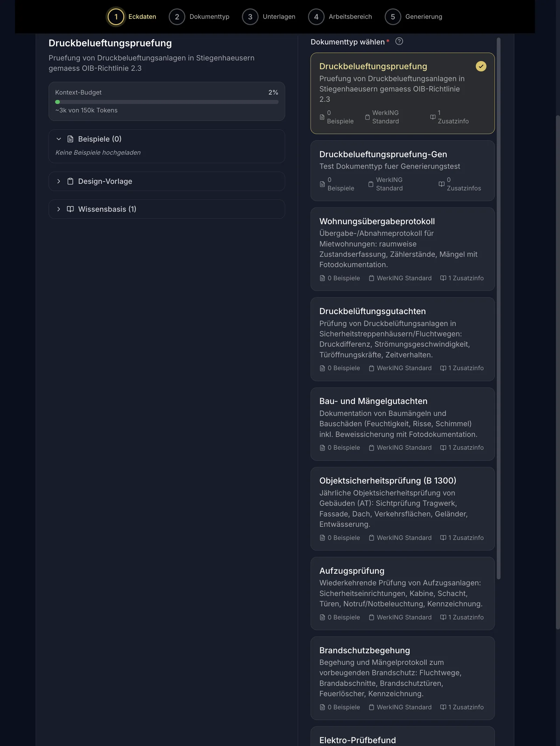This screenshot has height=746, width=560.
Task: Select the Wohnungsübergabeprotokoll document type
Action: click(x=402, y=249)
